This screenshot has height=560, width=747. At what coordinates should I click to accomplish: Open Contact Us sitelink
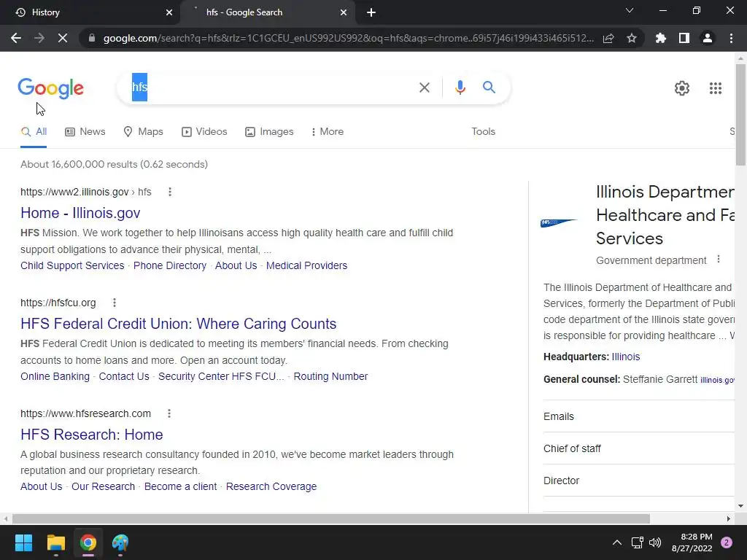[x=124, y=376]
